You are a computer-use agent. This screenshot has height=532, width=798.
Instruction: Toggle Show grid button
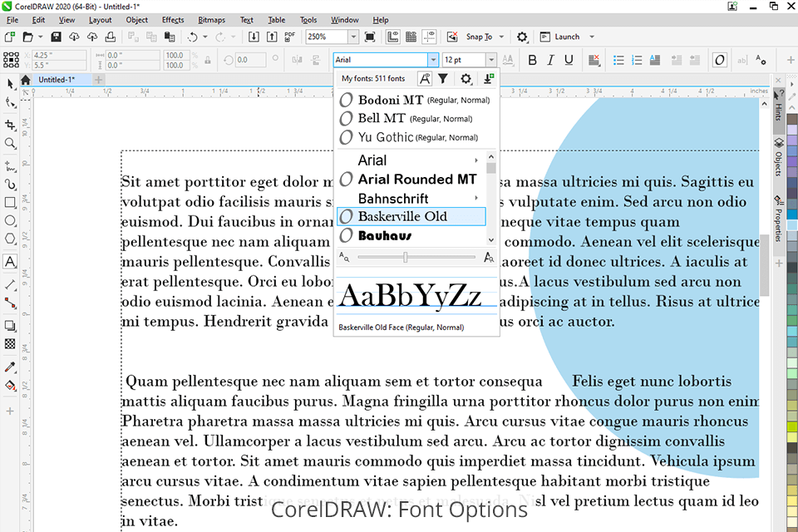click(x=411, y=37)
